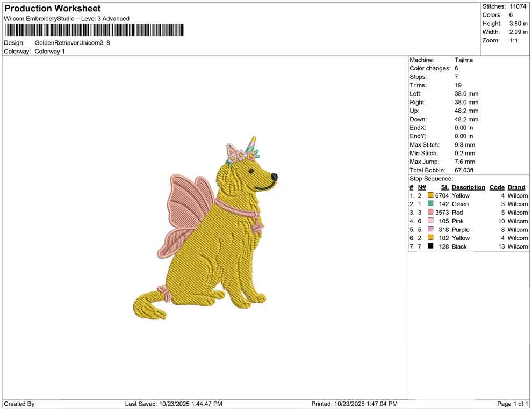The height and width of the screenshot is (409, 532).
Task: Click the Description column header
Action: (468, 187)
